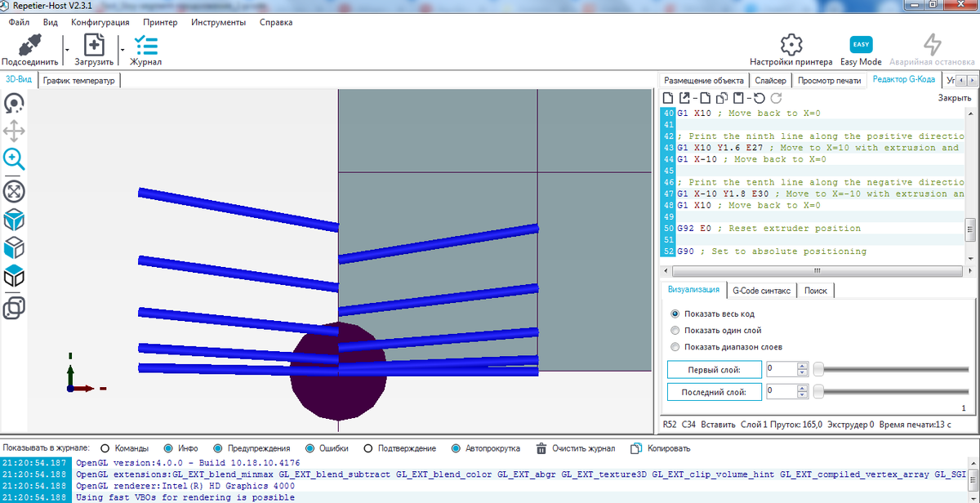Open the Принтер menu
980x503 pixels.
[160, 22]
